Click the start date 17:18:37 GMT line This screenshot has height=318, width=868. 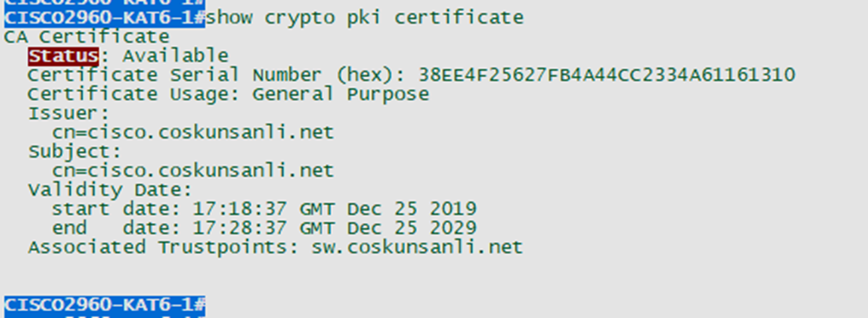click(x=264, y=209)
